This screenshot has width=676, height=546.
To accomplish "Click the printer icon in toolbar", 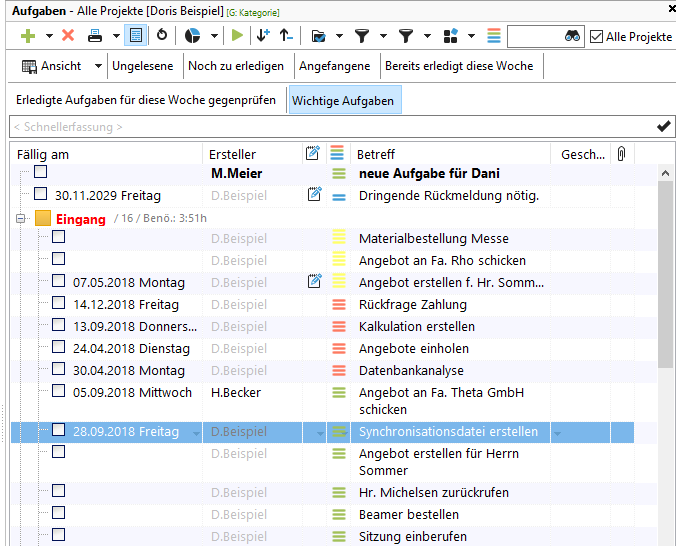I will pyautogui.click(x=94, y=36).
